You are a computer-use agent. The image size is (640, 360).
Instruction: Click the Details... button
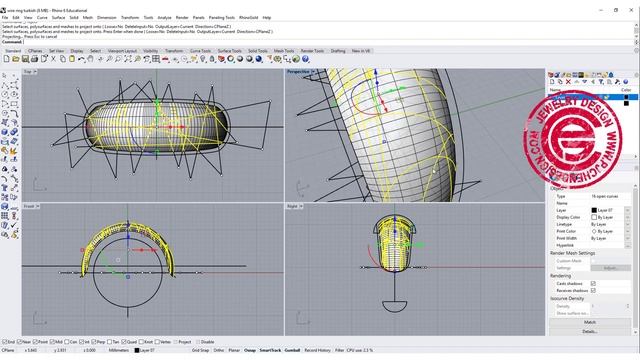[x=590, y=331]
